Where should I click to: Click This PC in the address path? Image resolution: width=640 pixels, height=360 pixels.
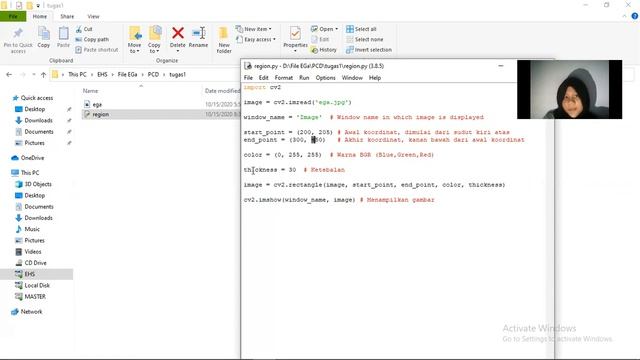77,75
